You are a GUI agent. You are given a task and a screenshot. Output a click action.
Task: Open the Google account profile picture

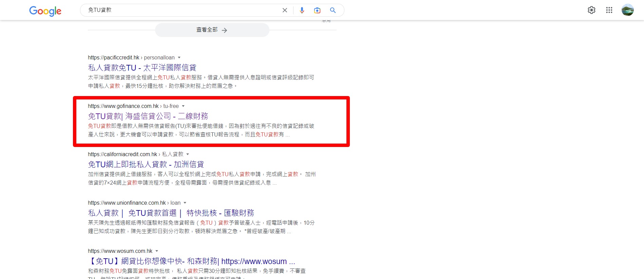(x=627, y=10)
